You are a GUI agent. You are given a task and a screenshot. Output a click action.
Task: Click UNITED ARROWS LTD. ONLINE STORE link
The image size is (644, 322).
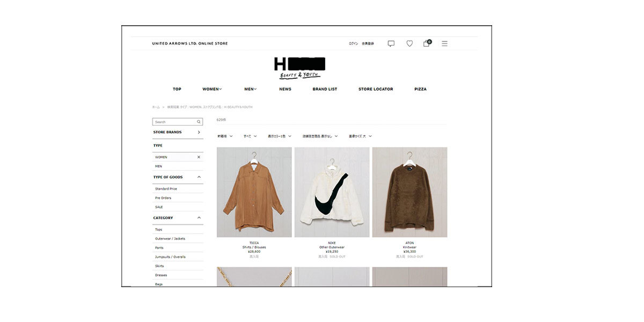pyautogui.click(x=190, y=43)
